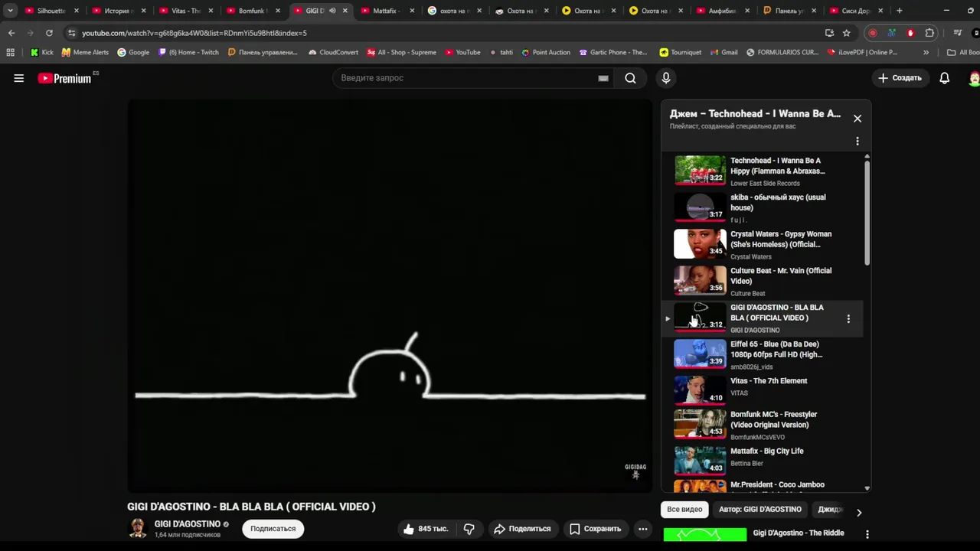Open GIGI D'AGOSTINO channel avatar
This screenshot has width=980, height=551.
pyautogui.click(x=138, y=529)
